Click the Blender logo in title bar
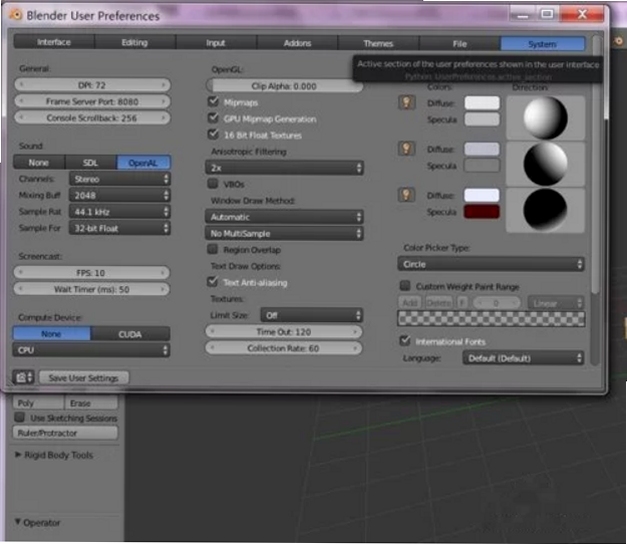Screen dimensions: 627x544 click(x=16, y=15)
